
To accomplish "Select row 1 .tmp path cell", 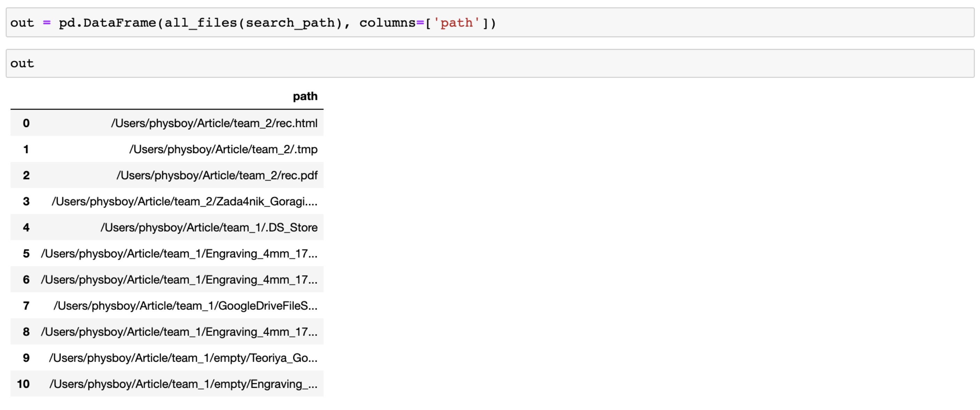I will 223,149.
